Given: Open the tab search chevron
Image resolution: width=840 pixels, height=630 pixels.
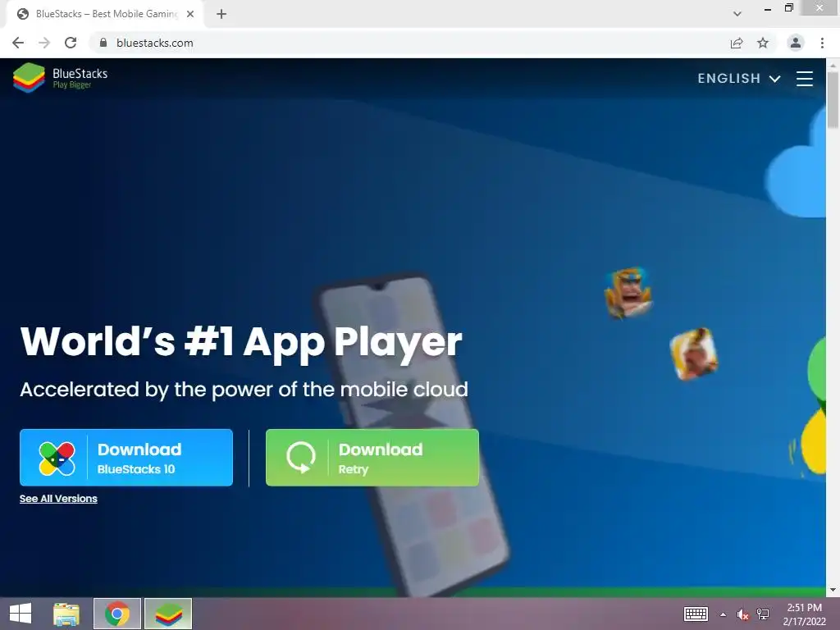Looking at the screenshot, I should [737, 14].
